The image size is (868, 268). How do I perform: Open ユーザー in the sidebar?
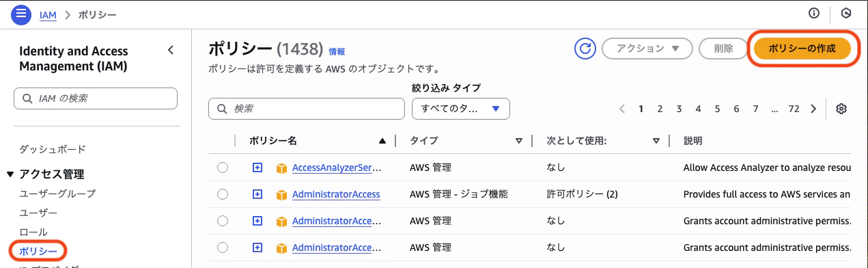tap(38, 213)
